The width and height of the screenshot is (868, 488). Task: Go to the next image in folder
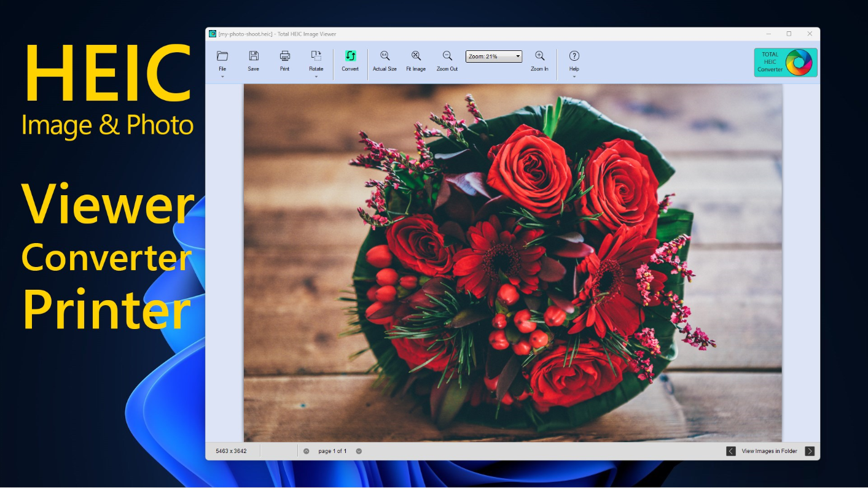[x=810, y=451]
